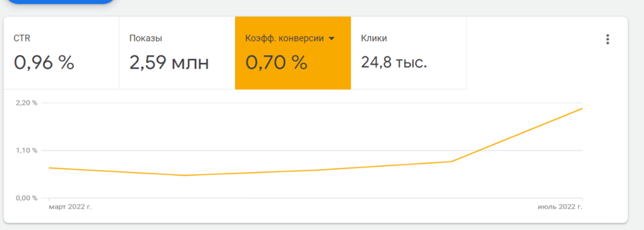The image size is (644, 230).
Task: Click the highlighted Коэфф. конверсии card
Action: pyautogui.click(x=293, y=53)
